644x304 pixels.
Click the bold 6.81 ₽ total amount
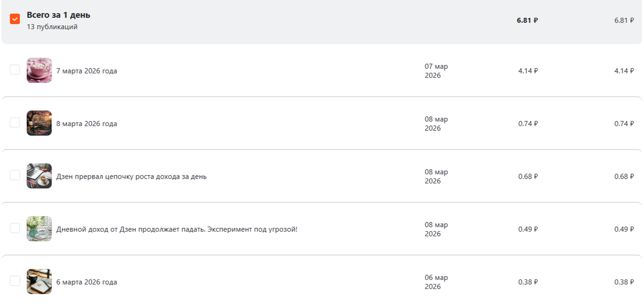(x=527, y=20)
